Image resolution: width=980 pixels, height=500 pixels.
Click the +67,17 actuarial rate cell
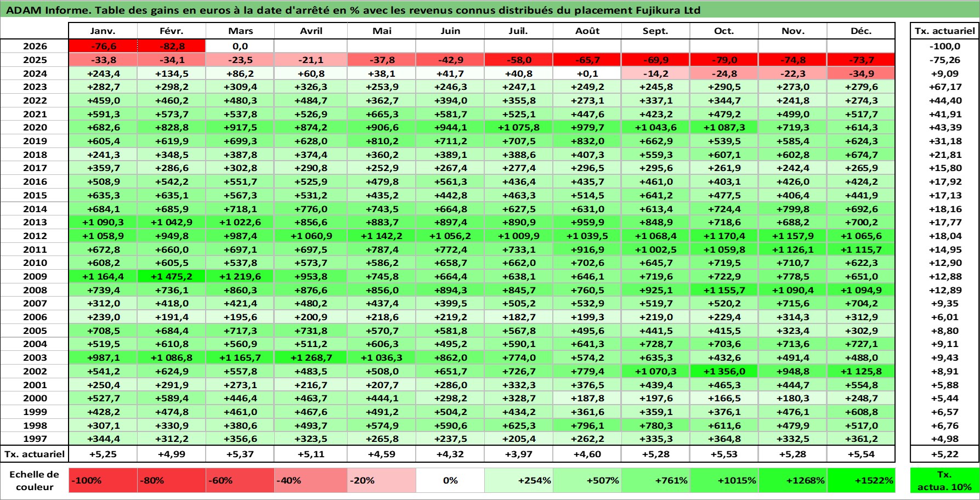944,87
